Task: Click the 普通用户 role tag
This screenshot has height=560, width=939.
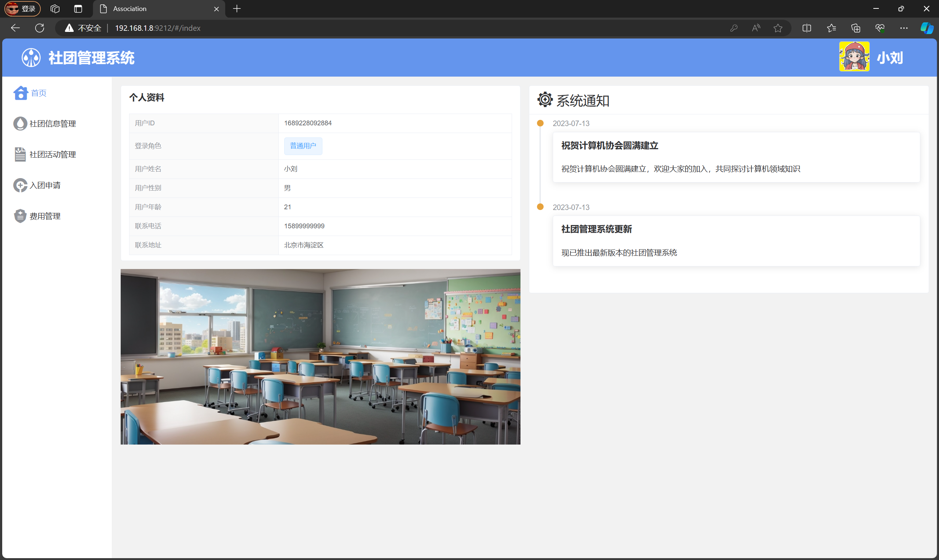Action: click(x=303, y=145)
